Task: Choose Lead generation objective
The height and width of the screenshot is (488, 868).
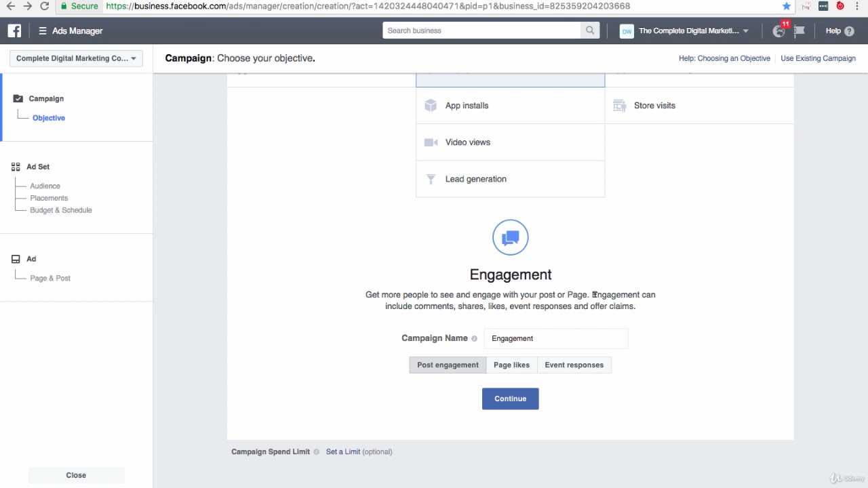Action: tap(510, 179)
